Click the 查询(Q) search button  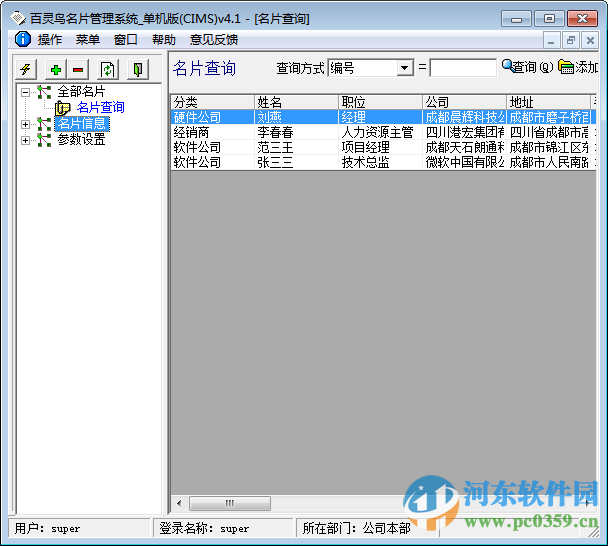pos(527,67)
